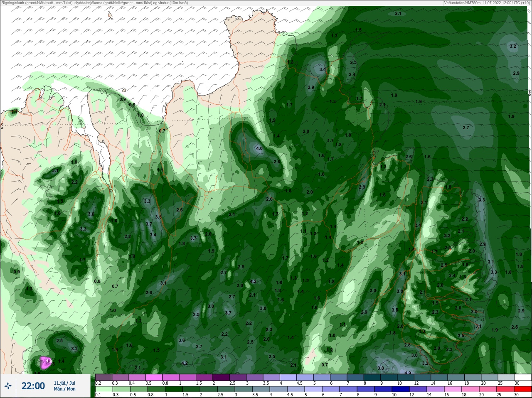532x398 pixels.
Task: Select upper legend pink swatch between 0.5 and 0.8
Action: pos(154,377)
